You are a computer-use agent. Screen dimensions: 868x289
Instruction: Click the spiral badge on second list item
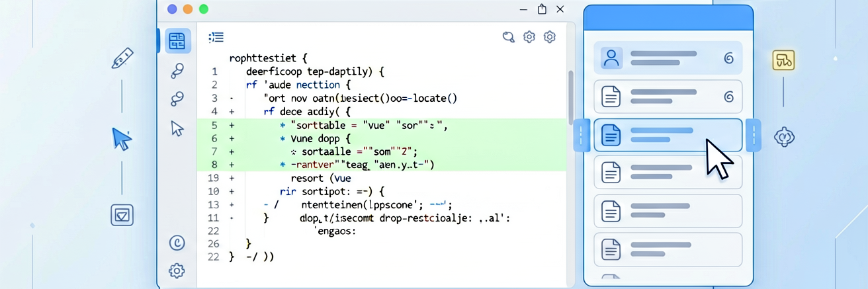(729, 97)
